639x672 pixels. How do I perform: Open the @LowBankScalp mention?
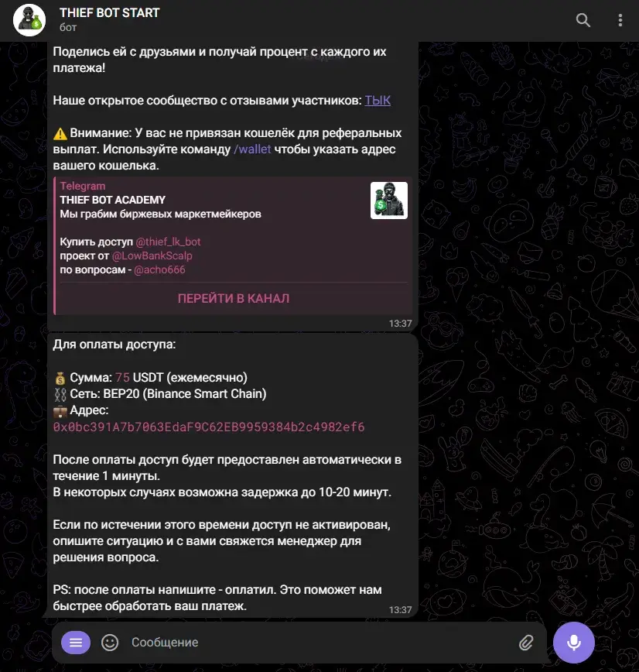[152, 255]
